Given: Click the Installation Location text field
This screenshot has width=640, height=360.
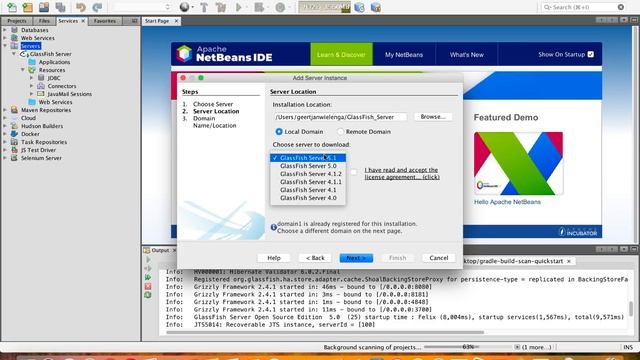Looking at the screenshot, I should click(x=340, y=117).
